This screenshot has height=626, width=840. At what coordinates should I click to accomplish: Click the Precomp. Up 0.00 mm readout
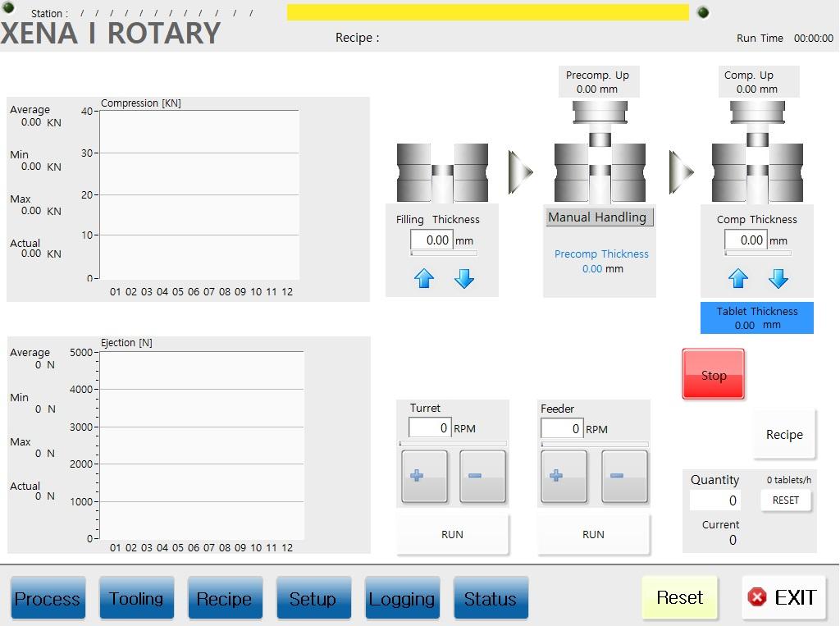tap(598, 81)
